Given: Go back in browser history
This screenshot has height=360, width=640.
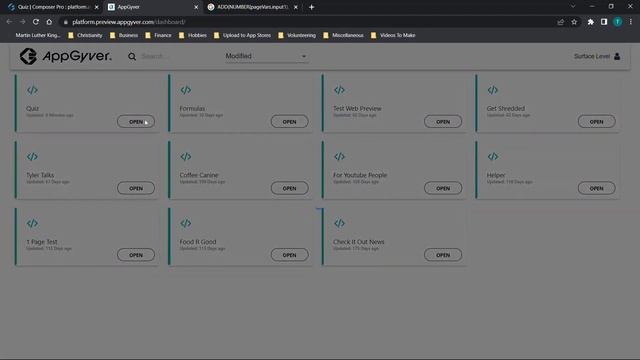Looking at the screenshot, I should pos(9,22).
